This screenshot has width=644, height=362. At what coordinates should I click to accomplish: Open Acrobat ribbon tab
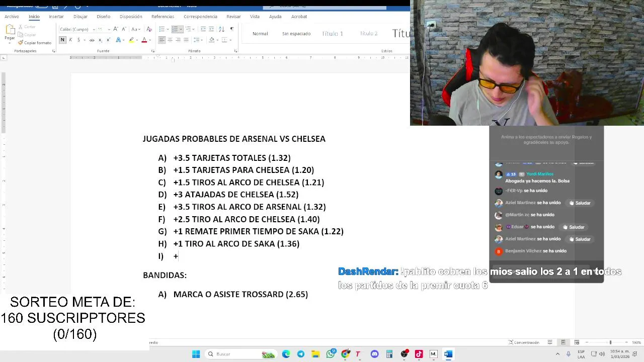point(299,17)
